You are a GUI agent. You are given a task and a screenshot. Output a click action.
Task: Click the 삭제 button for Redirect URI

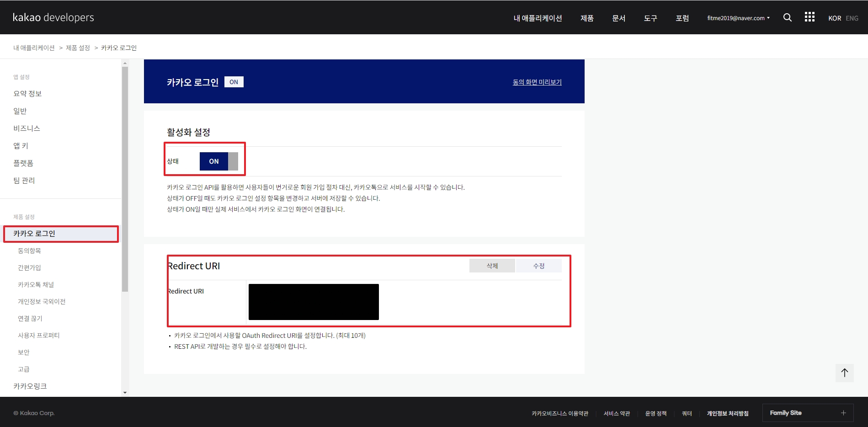(x=492, y=266)
